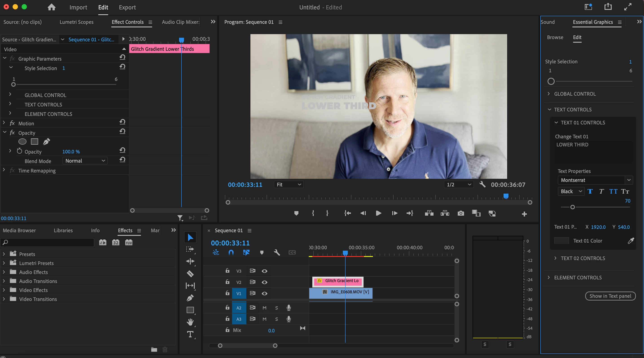Open the Export workspace tab
This screenshot has width=644, height=358.
tap(127, 7)
